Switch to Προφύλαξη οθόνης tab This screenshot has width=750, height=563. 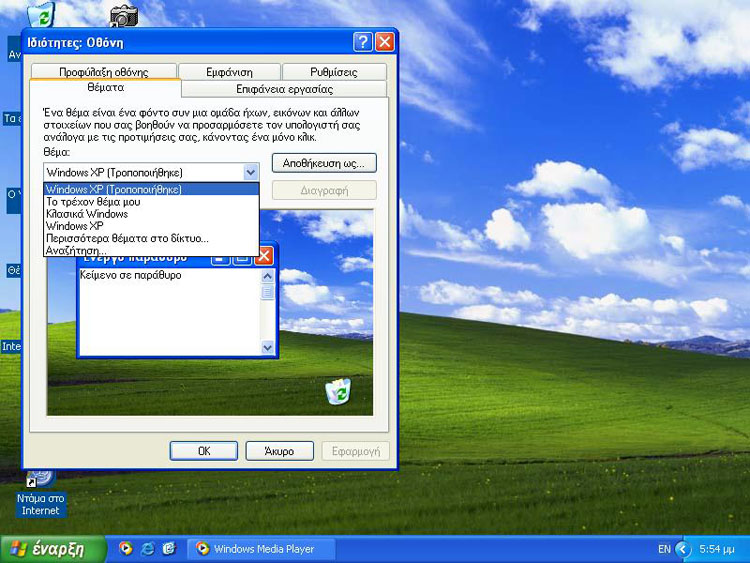104,72
